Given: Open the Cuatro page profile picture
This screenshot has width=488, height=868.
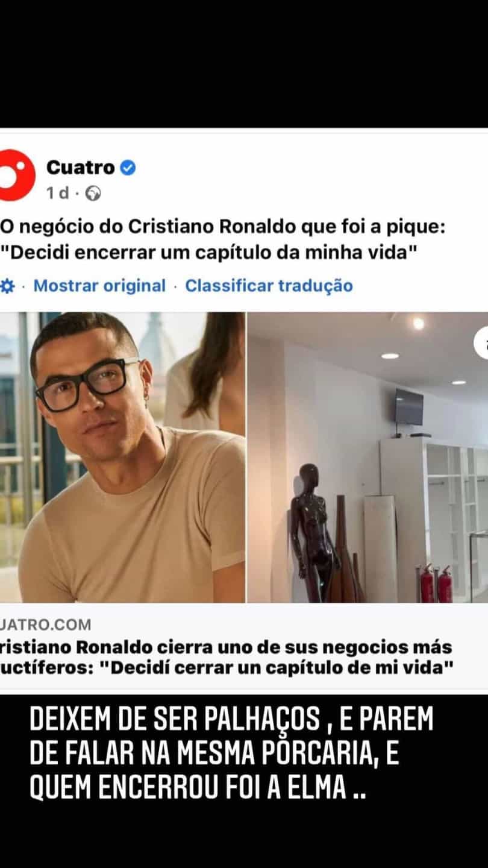Looking at the screenshot, I should [x=17, y=175].
